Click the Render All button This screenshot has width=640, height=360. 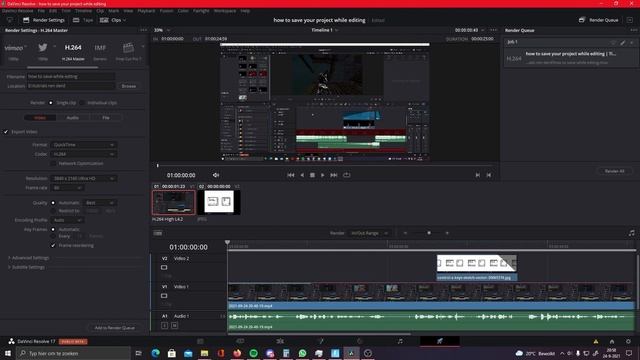pyautogui.click(x=614, y=171)
